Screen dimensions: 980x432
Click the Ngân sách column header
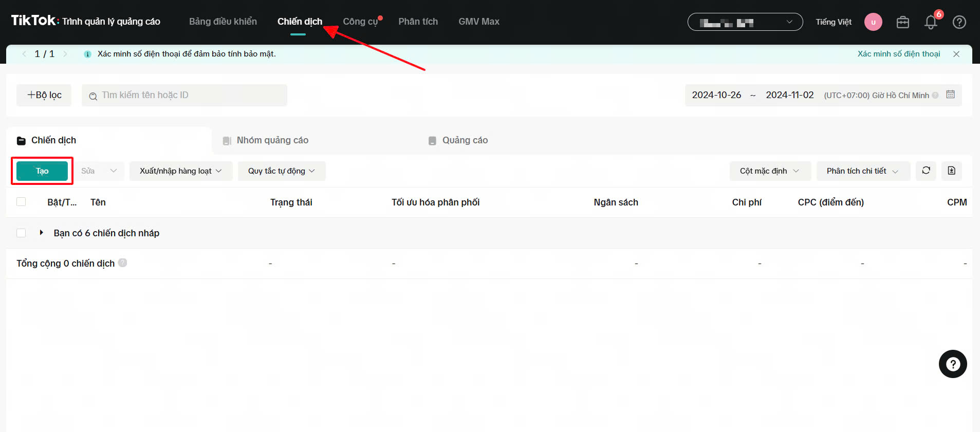click(616, 202)
